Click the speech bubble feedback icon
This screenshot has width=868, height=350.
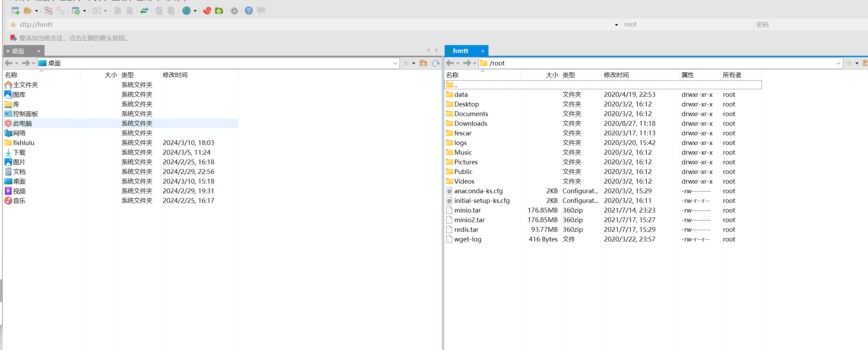coord(261,11)
